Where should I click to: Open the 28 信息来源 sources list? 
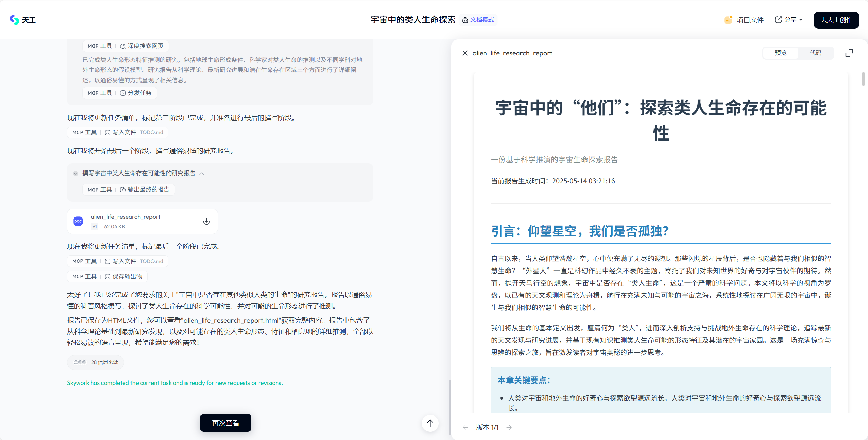pyautogui.click(x=96, y=362)
